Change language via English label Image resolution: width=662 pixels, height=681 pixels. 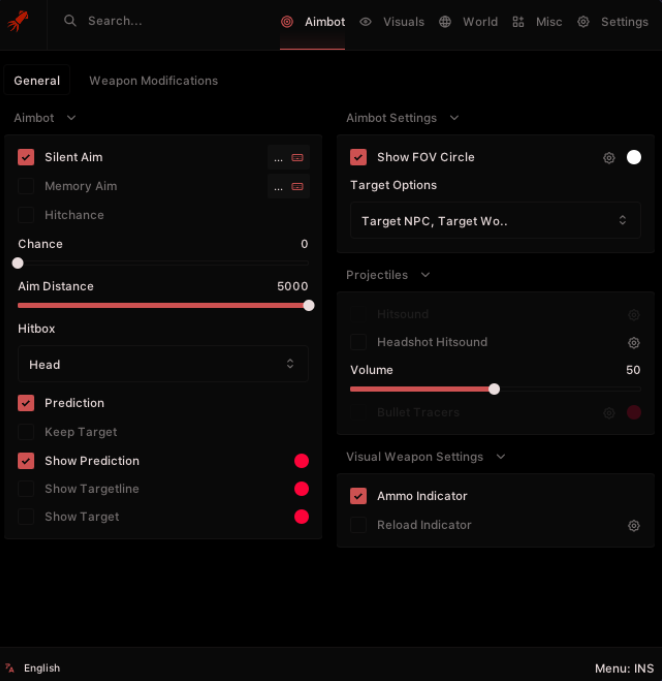click(x=42, y=668)
